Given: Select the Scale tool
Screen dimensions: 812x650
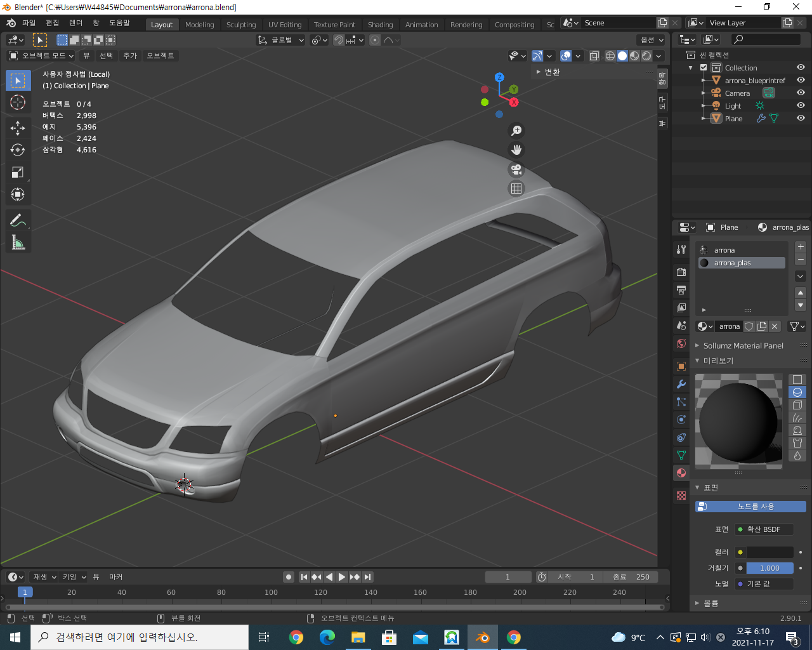Looking at the screenshot, I should click(x=18, y=172).
